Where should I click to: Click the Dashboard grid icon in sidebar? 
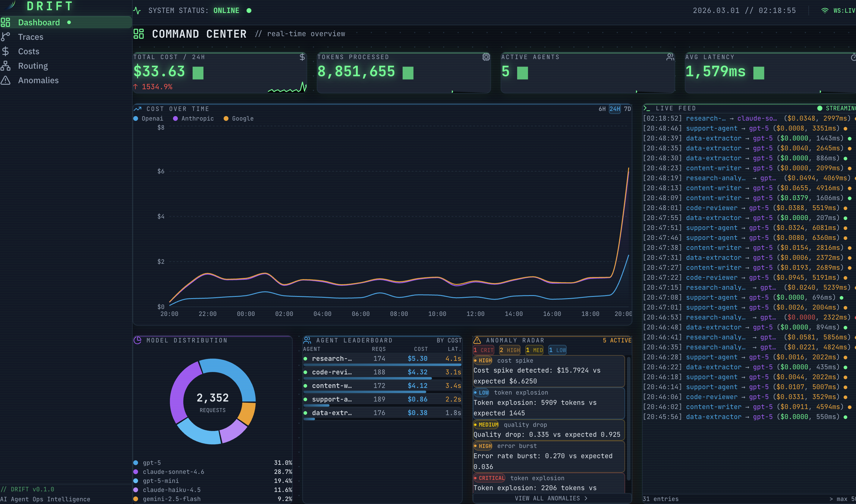[x=5, y=22]
